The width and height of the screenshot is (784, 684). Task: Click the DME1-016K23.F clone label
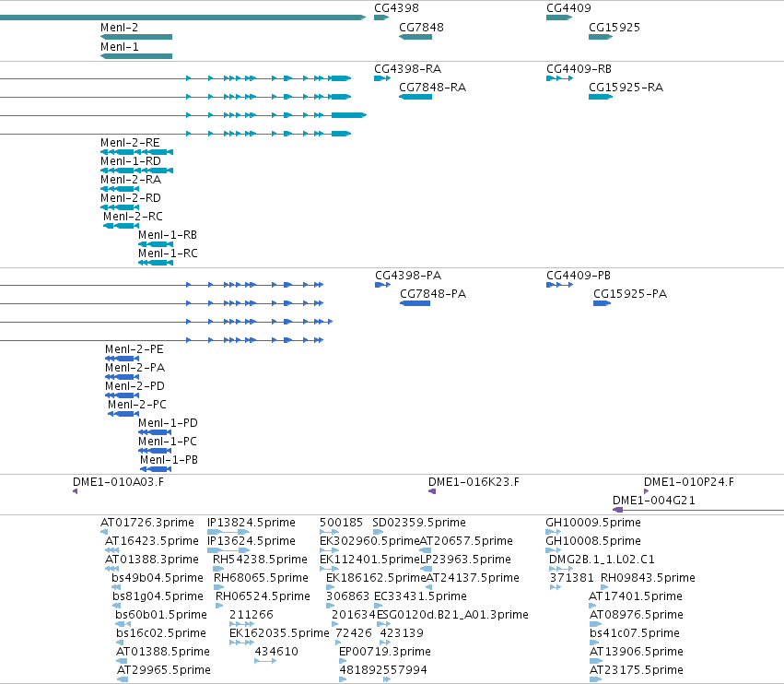[474, 482]
